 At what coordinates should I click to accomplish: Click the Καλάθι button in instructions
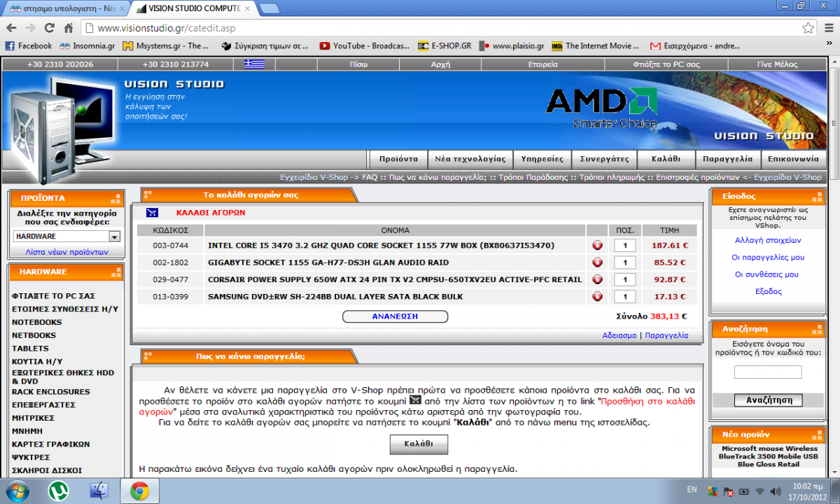point(419,444)
